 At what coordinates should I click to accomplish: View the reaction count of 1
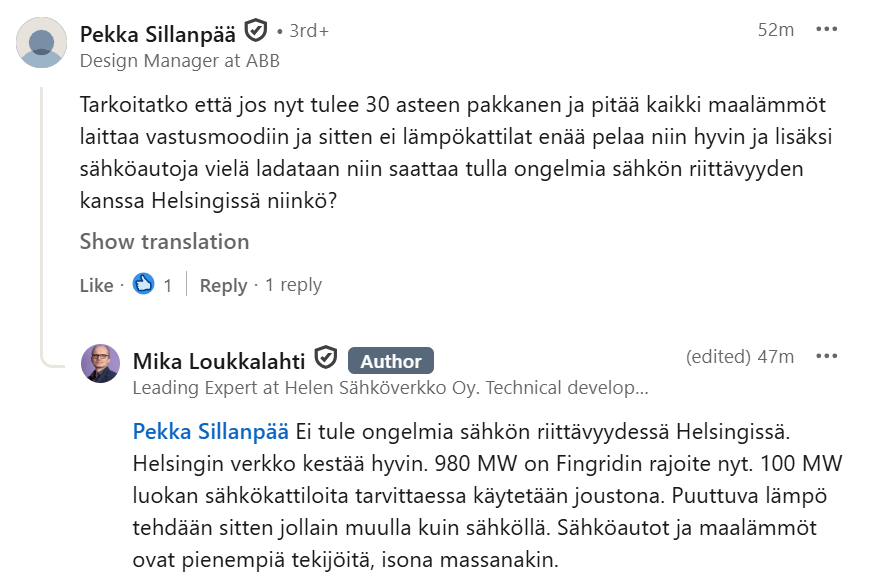pyautogui.click(x=168, y=285)
